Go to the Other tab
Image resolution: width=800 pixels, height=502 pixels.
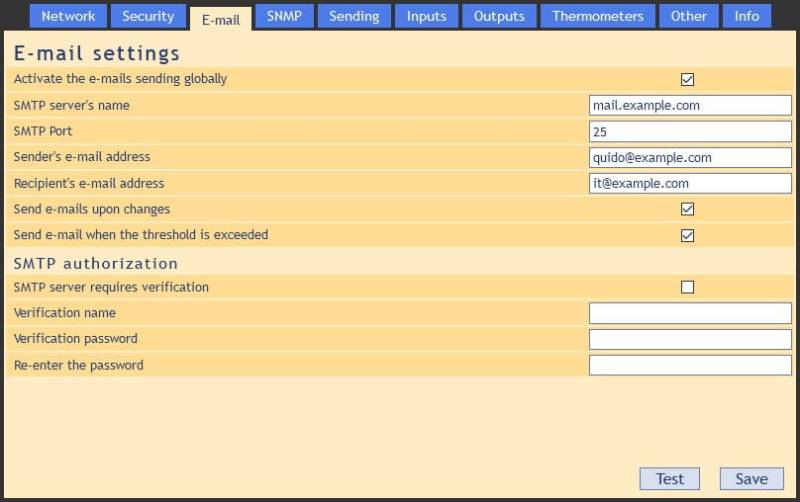tap(689, 16)
